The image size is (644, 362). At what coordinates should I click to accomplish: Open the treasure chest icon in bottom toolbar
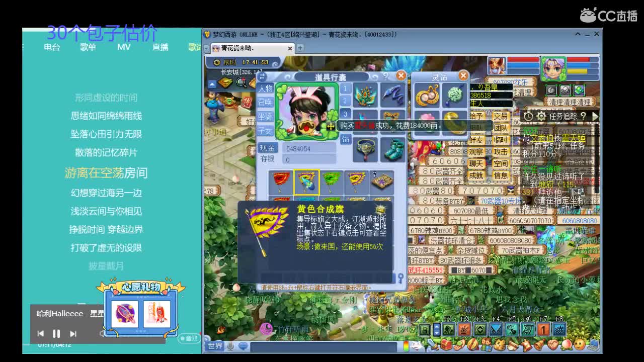pos(446,345)
